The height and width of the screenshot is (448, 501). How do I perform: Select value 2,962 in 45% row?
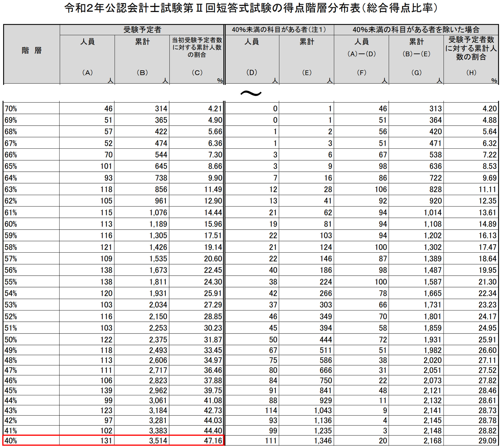pos(158,390)
